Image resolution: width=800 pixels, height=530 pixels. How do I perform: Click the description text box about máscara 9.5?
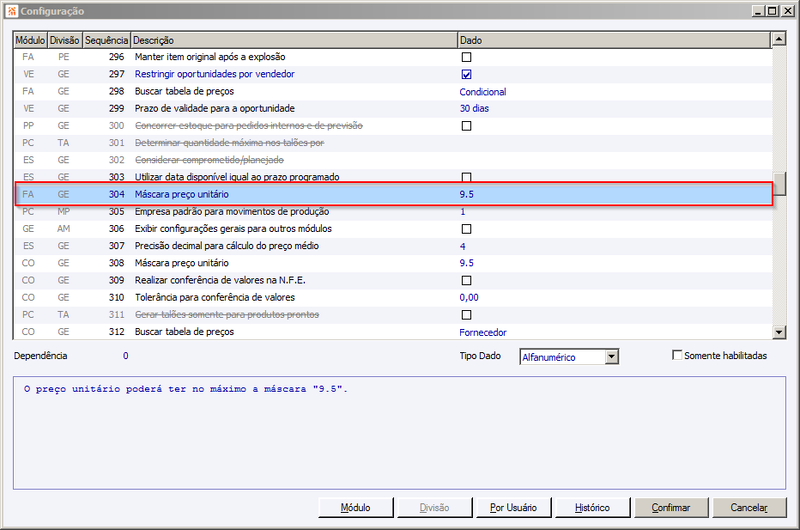(399, 433)
